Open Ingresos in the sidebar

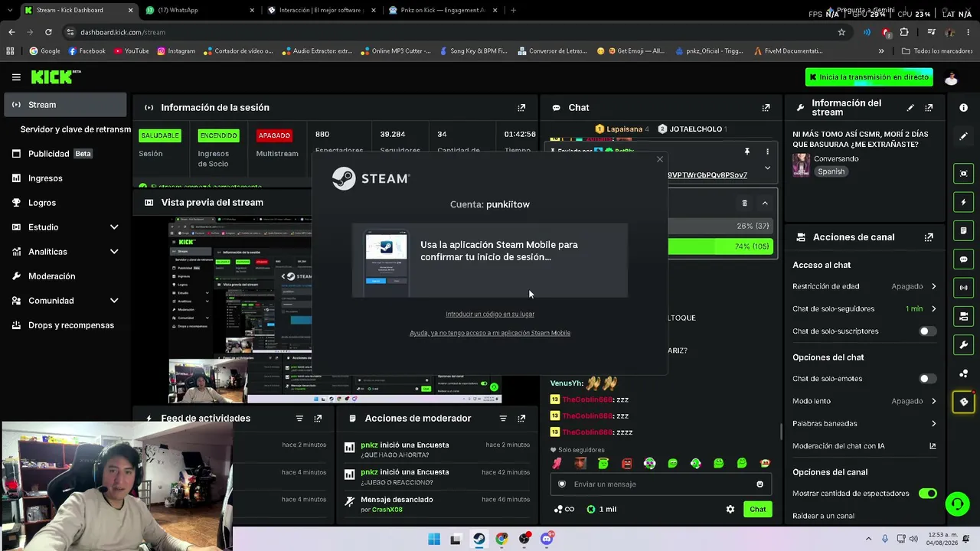(x=65, y=178)
